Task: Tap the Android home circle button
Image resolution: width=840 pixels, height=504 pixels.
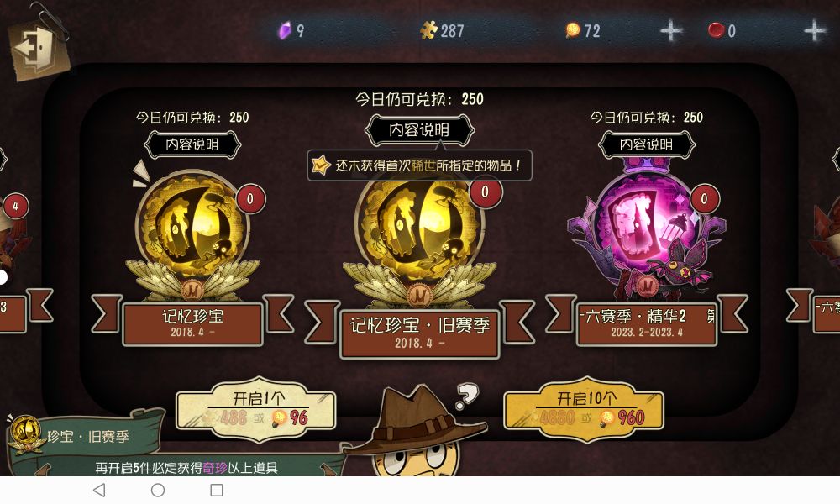Action: (158, 490)
